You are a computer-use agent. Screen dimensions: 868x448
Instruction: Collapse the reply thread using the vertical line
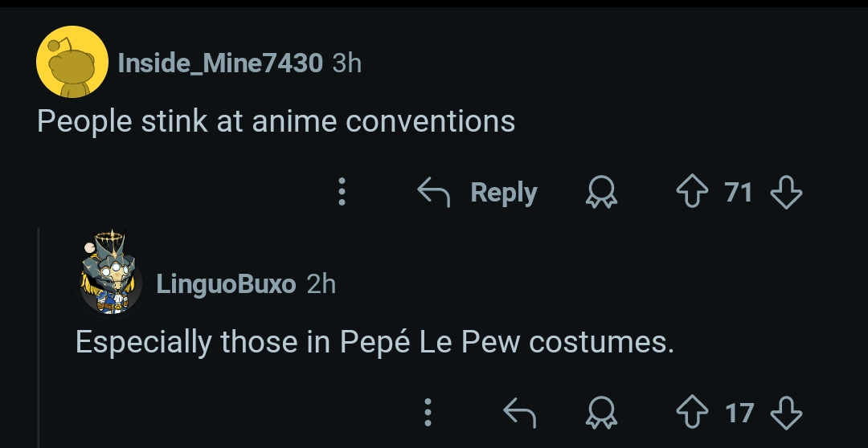tap(39, 337)
